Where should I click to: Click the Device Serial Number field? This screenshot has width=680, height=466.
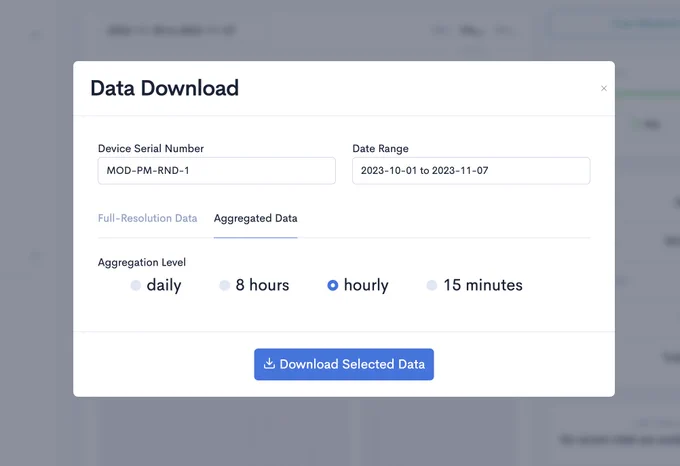coord(217,171)
